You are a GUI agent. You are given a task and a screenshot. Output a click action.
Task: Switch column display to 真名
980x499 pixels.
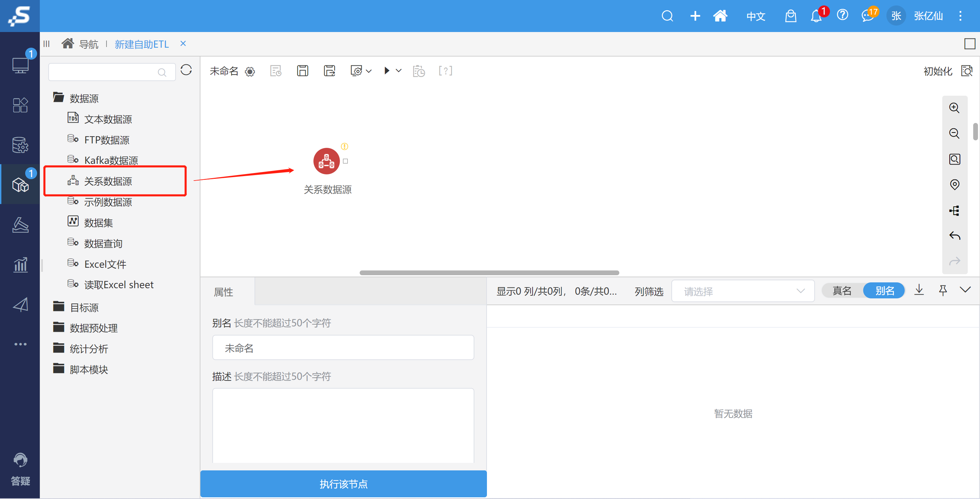click(x=842, y=291)
